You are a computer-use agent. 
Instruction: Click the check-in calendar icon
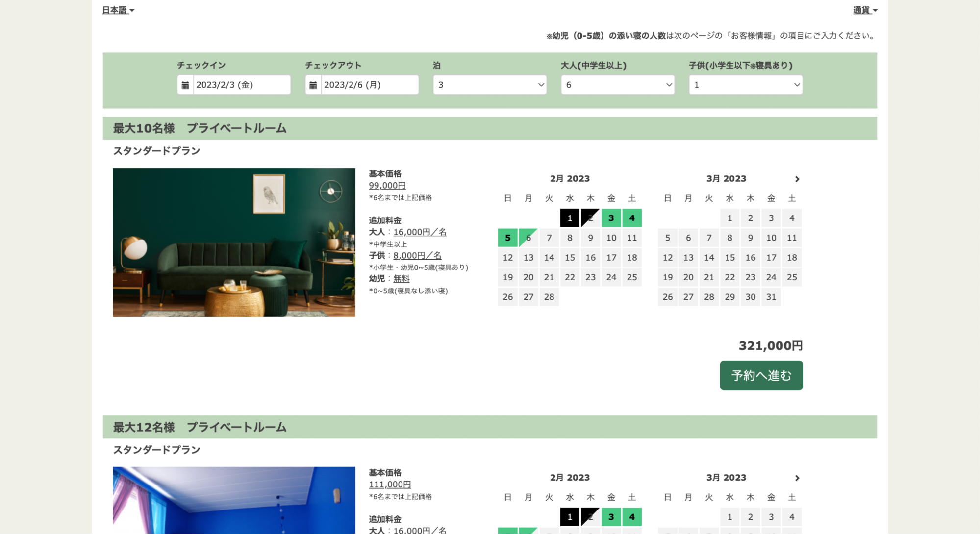185,85
